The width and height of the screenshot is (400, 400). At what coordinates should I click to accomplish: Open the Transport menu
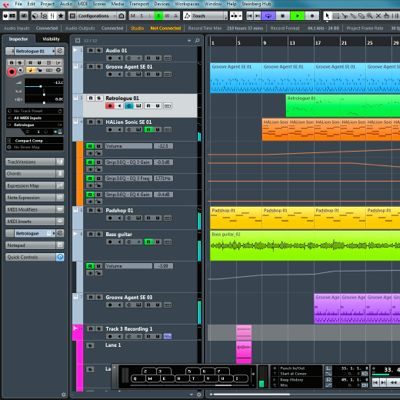139,4
